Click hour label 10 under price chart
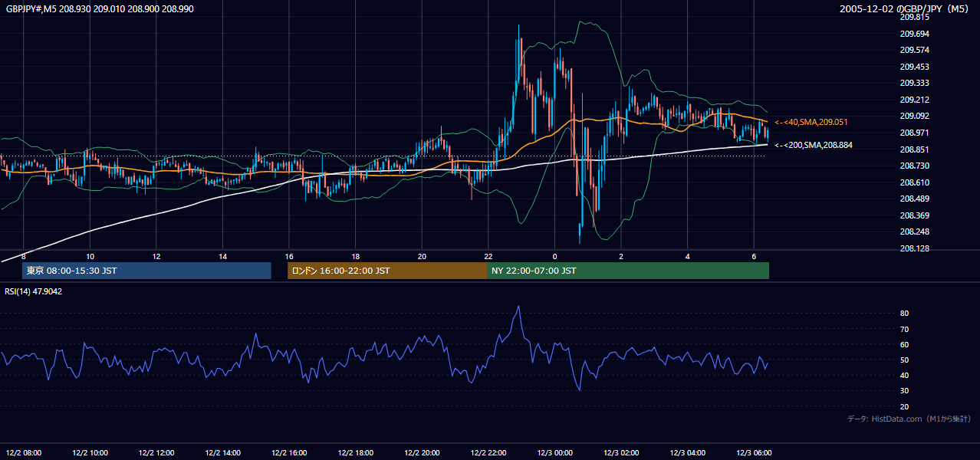The image size is (980, 460). coord(90,256)
